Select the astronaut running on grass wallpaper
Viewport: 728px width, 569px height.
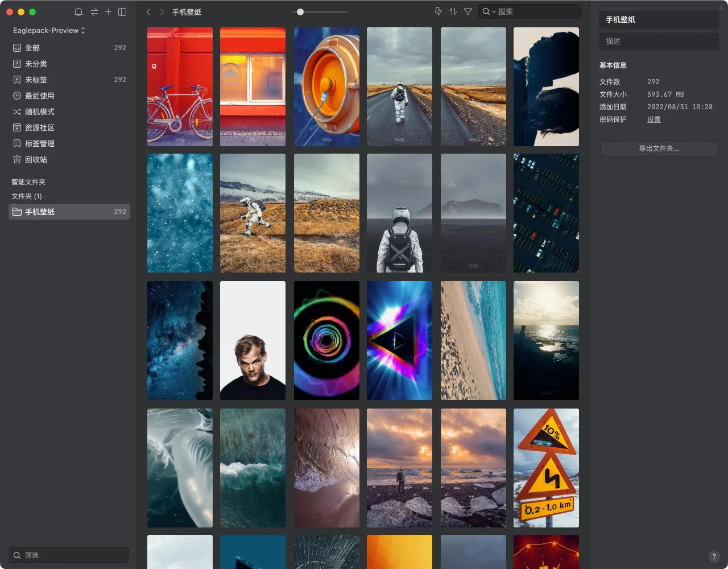[253, 213]
